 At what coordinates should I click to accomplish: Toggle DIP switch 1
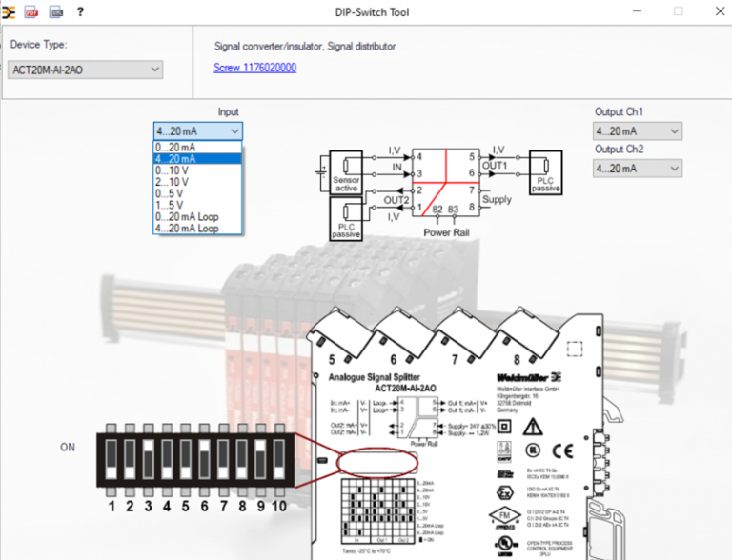tap(112, 459)
